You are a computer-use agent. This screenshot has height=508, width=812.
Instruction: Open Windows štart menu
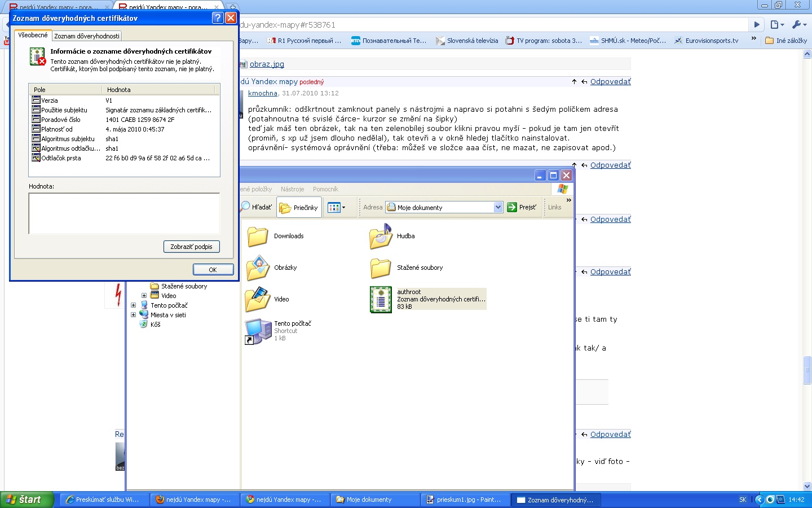click(27, 500)
